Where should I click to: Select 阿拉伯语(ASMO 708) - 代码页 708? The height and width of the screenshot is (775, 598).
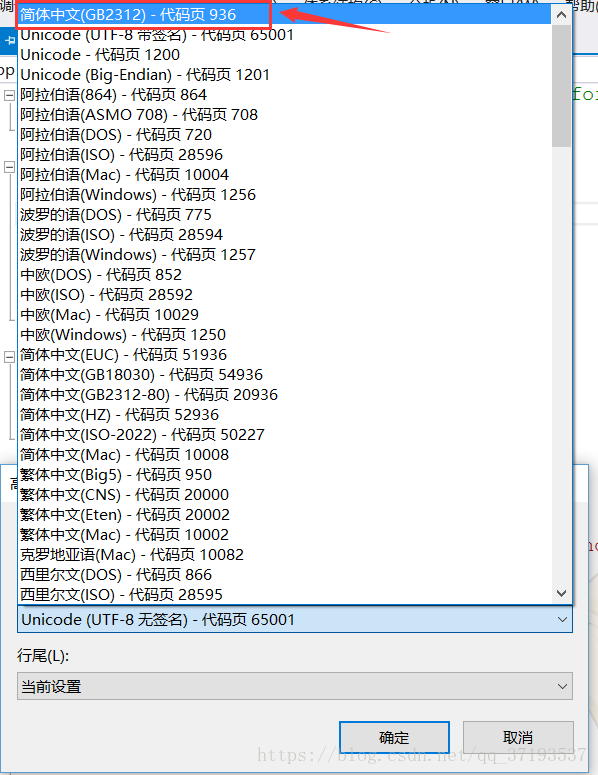tap(285, 115)
